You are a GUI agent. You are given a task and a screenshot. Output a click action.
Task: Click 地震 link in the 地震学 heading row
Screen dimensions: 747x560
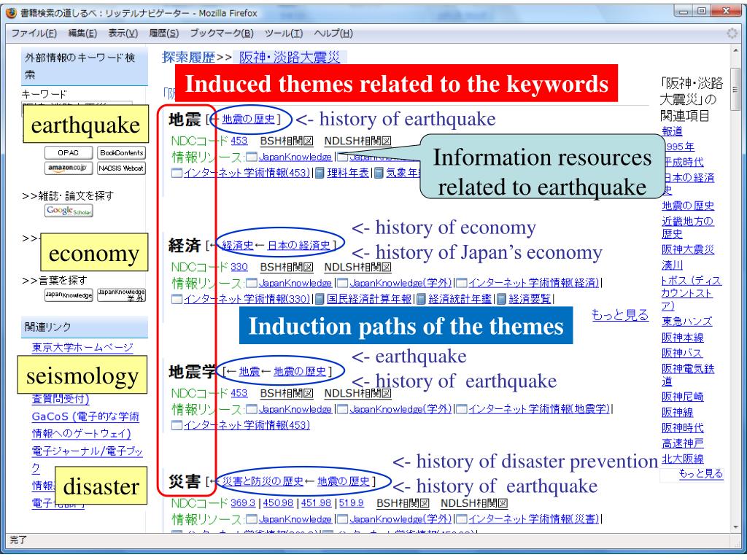coord(249,371)
